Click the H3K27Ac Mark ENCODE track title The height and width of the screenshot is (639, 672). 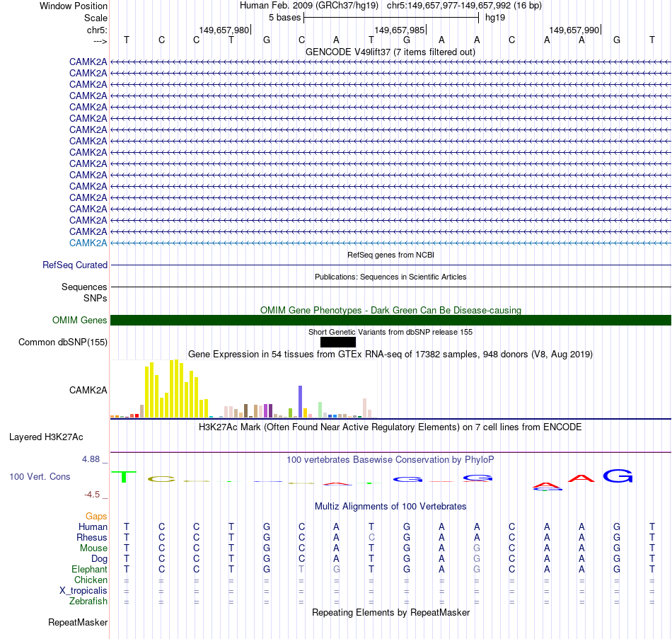[x=390, y=427]
